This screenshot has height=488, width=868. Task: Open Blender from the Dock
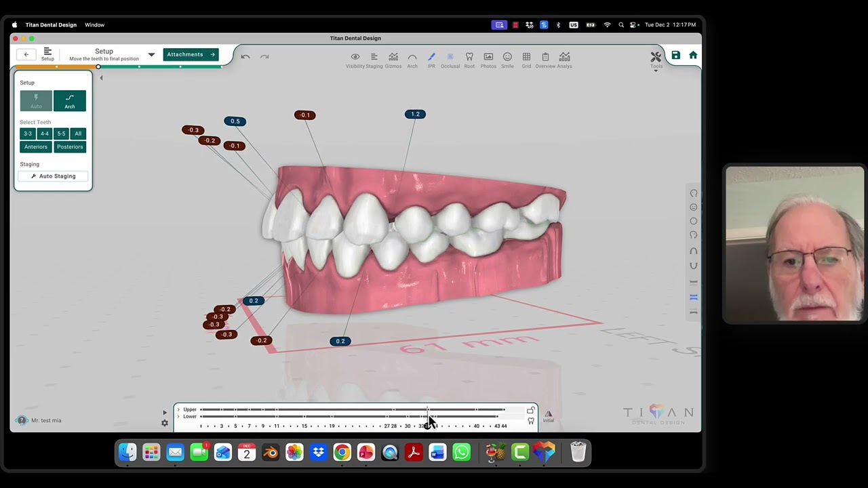[271, 452]
